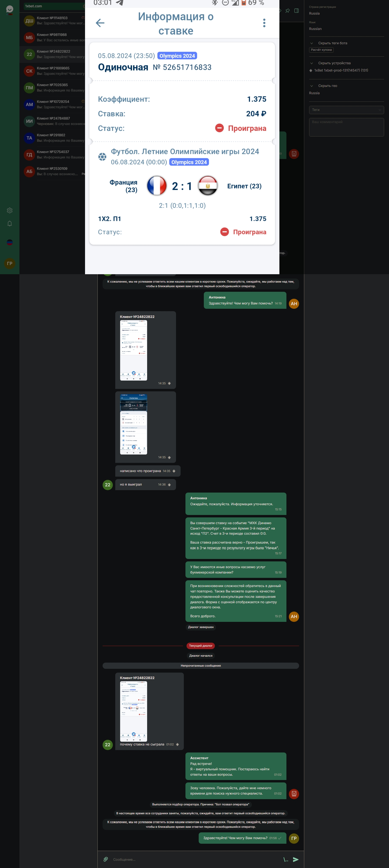The image size is (389, 868).
Task: Click red lost-status icon next to Статус top
Action: coord(219,128)
